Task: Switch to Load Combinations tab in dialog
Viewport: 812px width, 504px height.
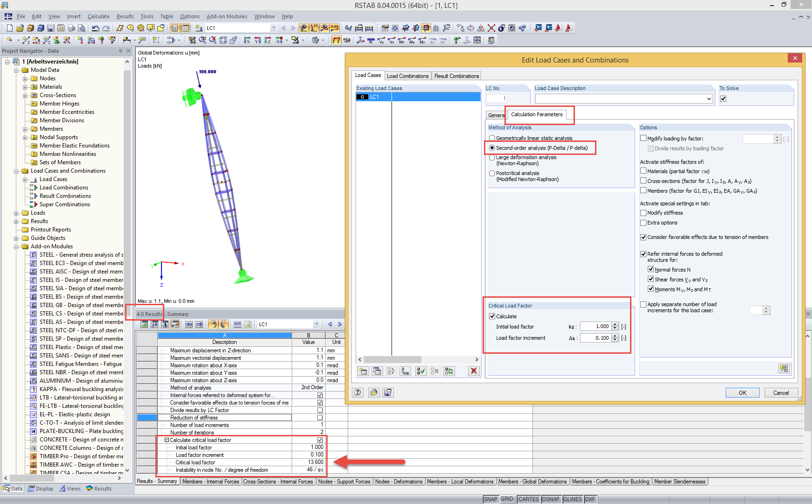Action: pyautogui.click(x=407, y=76)
